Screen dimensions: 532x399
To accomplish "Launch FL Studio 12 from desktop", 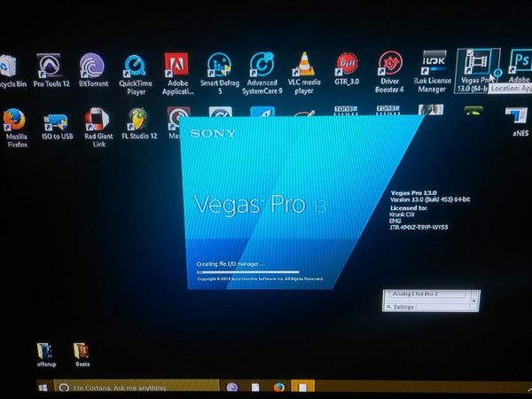I will click(x=139, y=124).
